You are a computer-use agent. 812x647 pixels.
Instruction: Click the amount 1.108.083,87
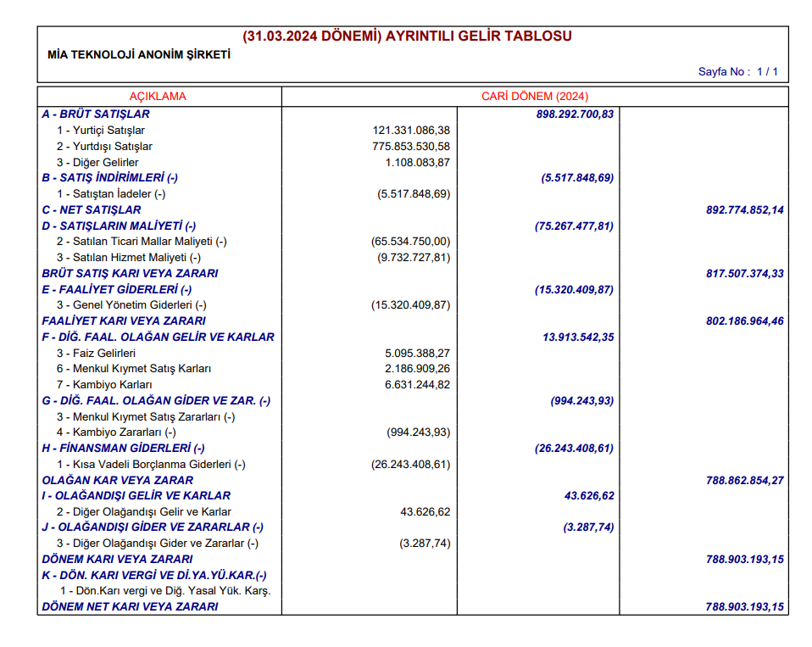tap(417, 162)
